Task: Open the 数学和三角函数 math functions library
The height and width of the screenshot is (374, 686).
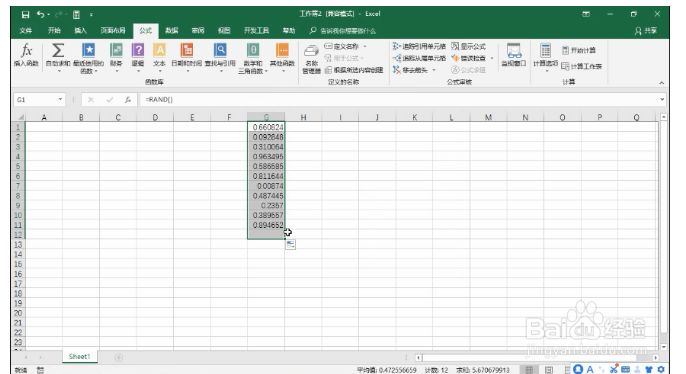Action: tap(253, 58)
